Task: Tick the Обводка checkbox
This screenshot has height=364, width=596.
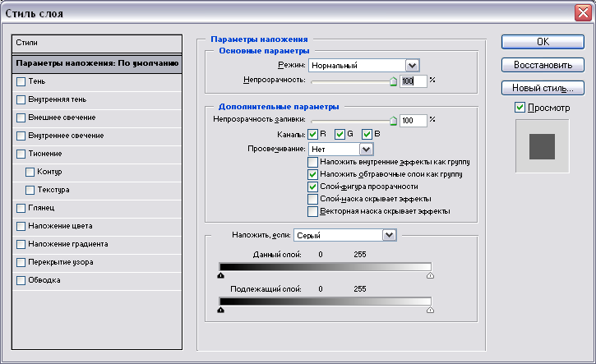Action: pos(21,280)
